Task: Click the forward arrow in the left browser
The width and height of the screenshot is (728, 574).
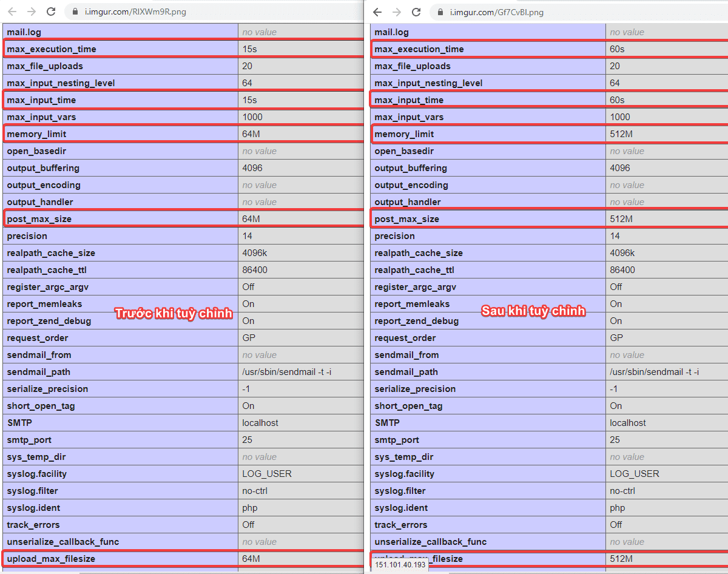Action: (x=32, y=12)
